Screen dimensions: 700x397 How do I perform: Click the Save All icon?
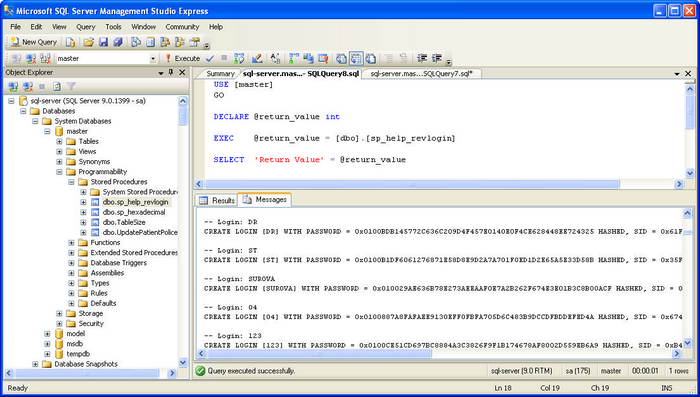coord(118,42)
